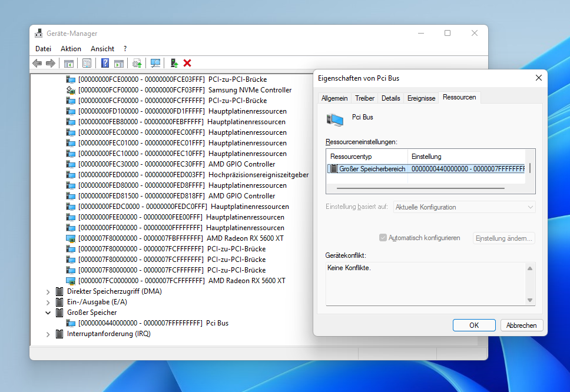Expand the Interruptanforderung (IRQ) node
The image size is (570, 392).
point(48,334)
